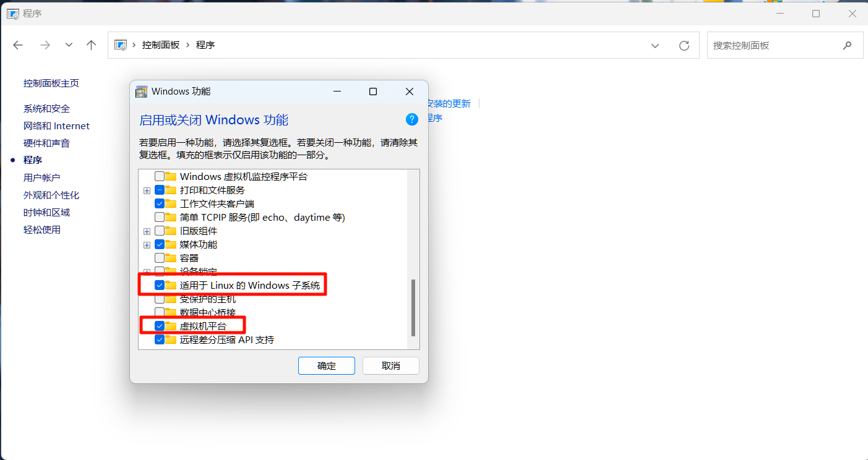Expand the 媒体功能 tree node

pos(147,245)
